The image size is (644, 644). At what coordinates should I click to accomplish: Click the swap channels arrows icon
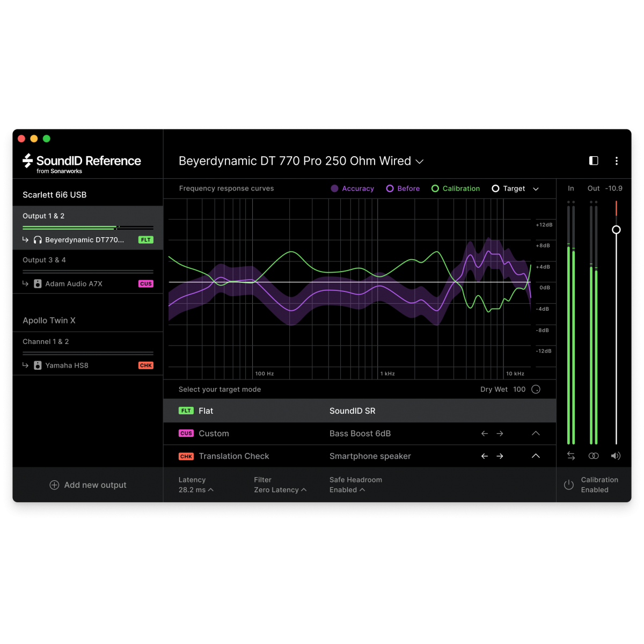(571, 456)
